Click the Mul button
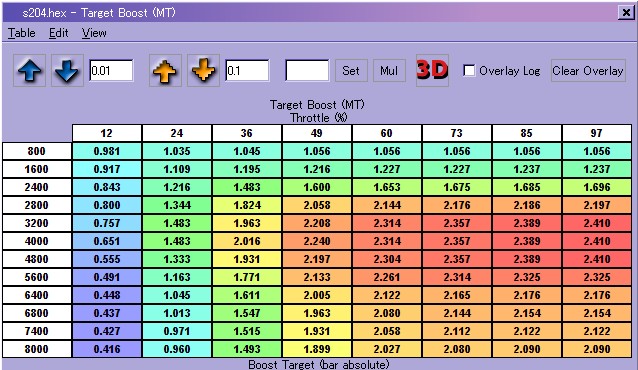Screen dimensions: 638x370 (x=389, y=70)
